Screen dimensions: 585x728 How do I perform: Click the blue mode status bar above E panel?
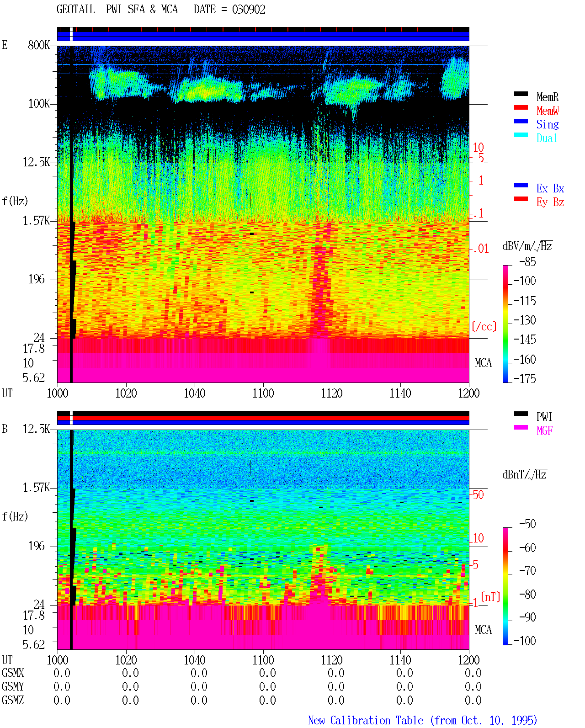tap(263, 36)
